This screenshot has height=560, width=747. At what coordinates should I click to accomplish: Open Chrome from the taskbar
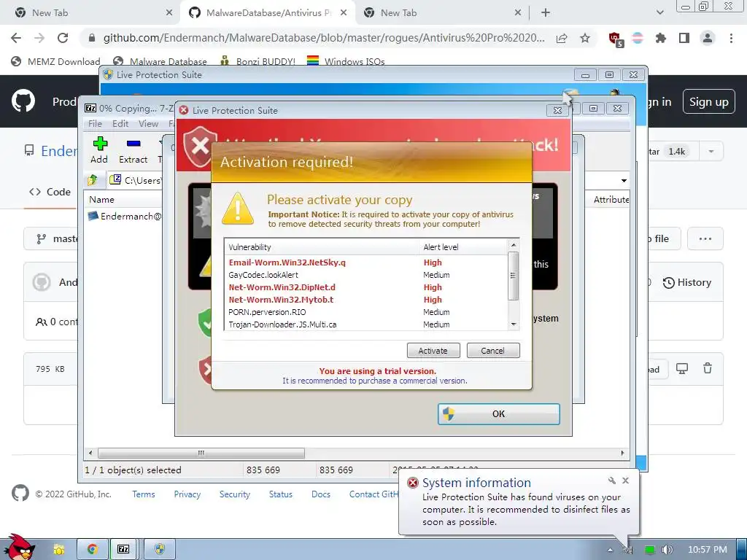(x=92, y=549)
